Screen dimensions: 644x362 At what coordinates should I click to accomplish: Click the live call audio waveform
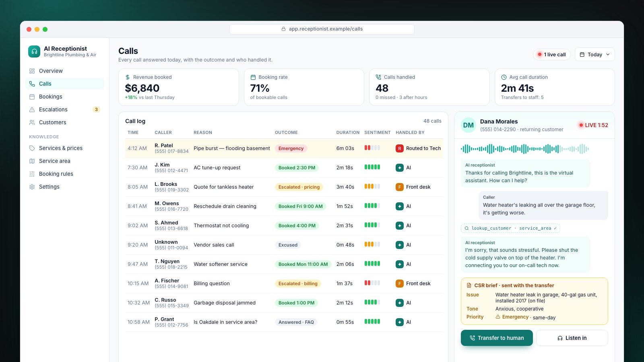click(x=525, y=149)
